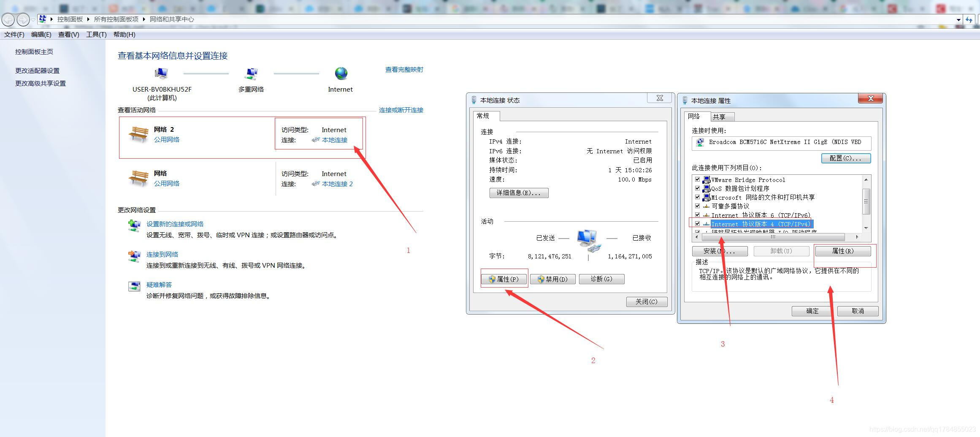Screen dimensions: 980x437
Task: Click the adapter icon beside 本地连接 2
Action: click(x=316, y=184)
